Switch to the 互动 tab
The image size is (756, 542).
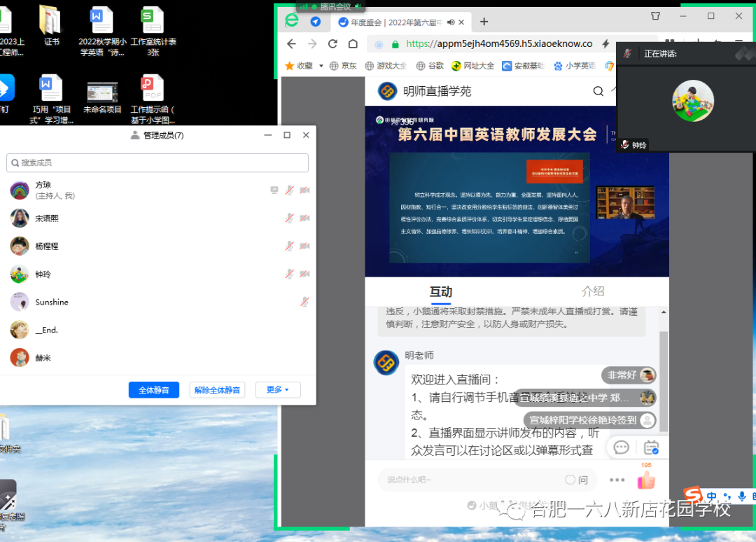(x=441, y=292)
